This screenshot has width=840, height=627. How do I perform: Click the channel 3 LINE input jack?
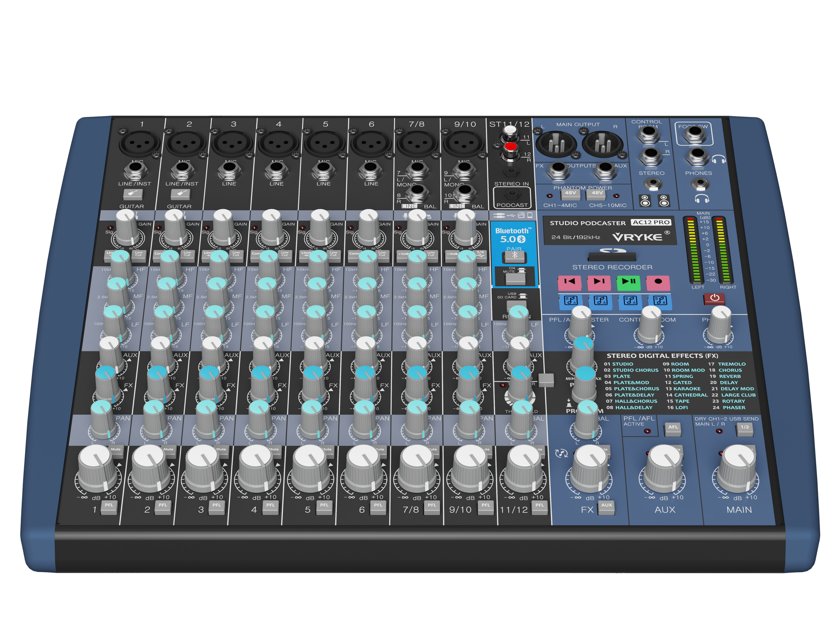click(230, 170)
